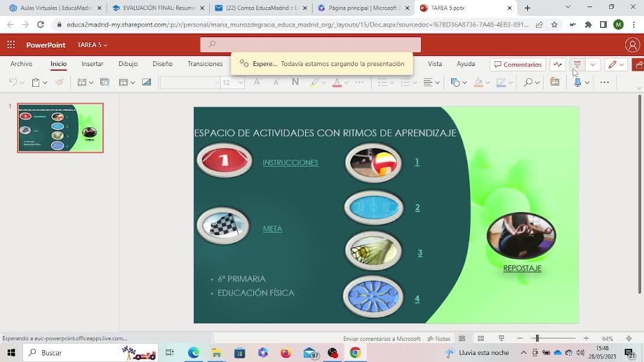Click the Find magnifier icon in ribbon
Screen dimensions: 644x362
tap(528, 83)
